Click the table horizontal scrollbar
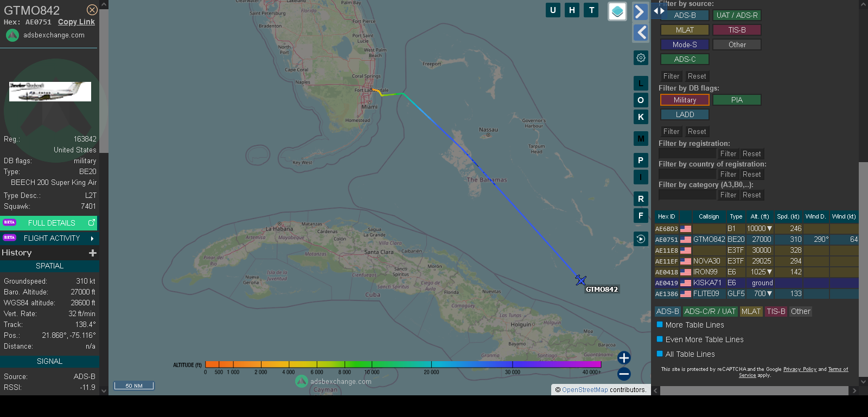 click(754, 390)
